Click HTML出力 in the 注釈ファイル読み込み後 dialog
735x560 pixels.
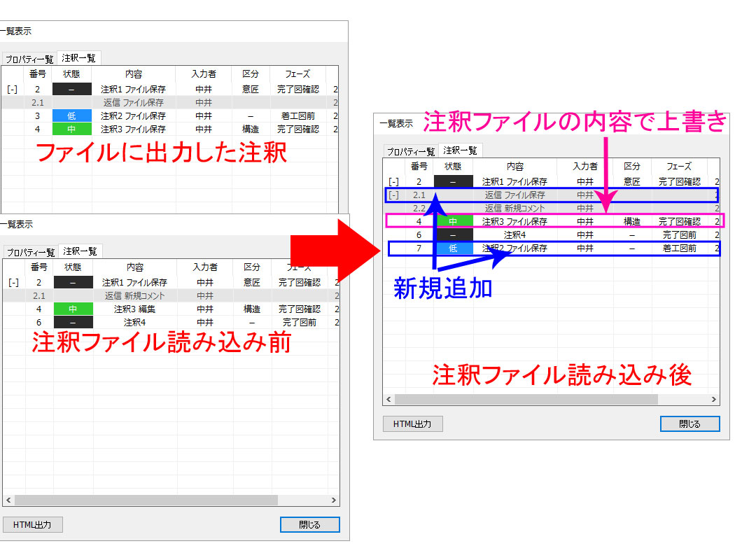(x=412, y=423)
